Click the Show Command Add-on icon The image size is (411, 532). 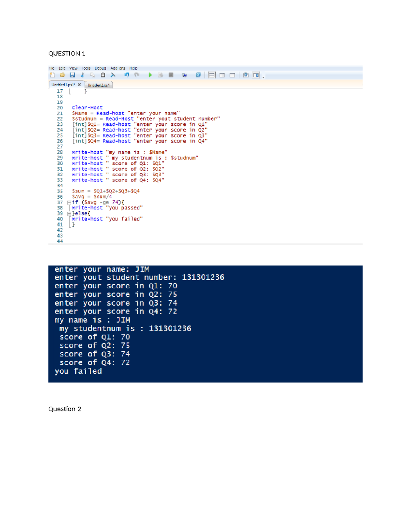point(256,75)
